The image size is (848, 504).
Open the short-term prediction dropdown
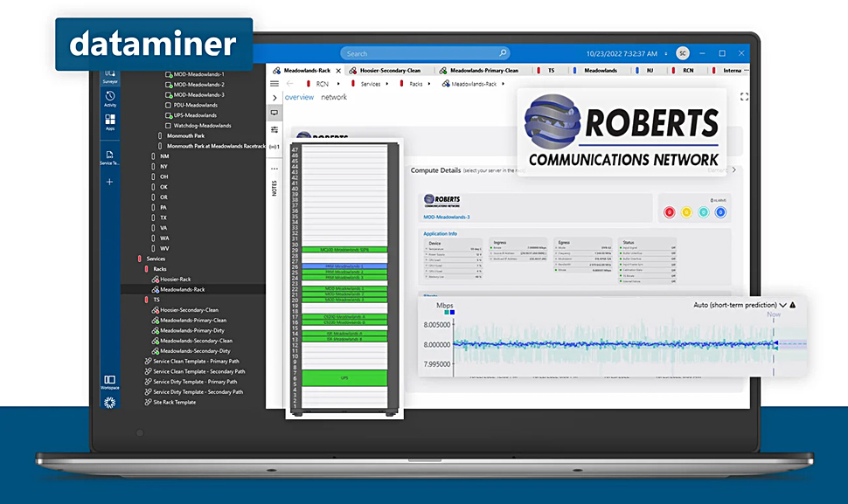(783, 306)
